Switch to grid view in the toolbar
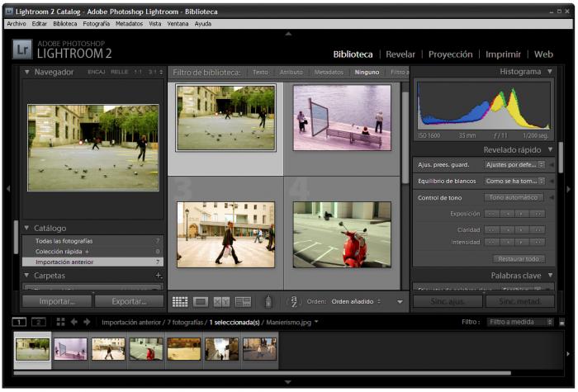578x392 pixels. click(180, 302)
